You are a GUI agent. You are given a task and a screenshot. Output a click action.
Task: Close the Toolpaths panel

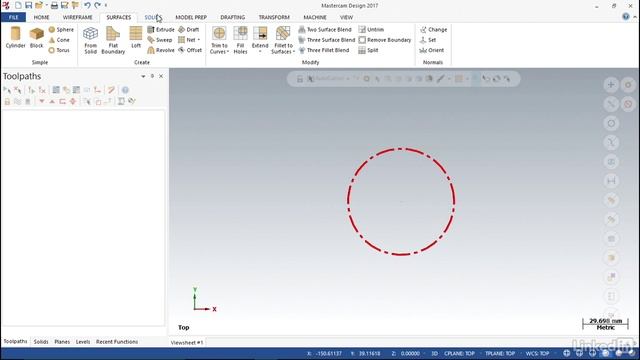click(161, 76)
